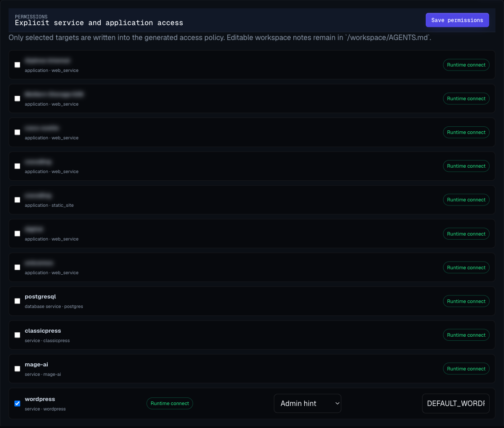This screenshot has height=428, width=504.
Task: Click Runtime connect badge in postgresql row
Action: [466, 301]
